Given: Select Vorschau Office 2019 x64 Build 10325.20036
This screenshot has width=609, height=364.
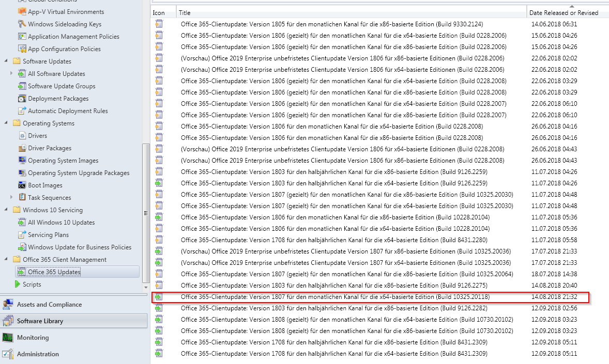Looking at the screenshot, I should pos(346,263).
